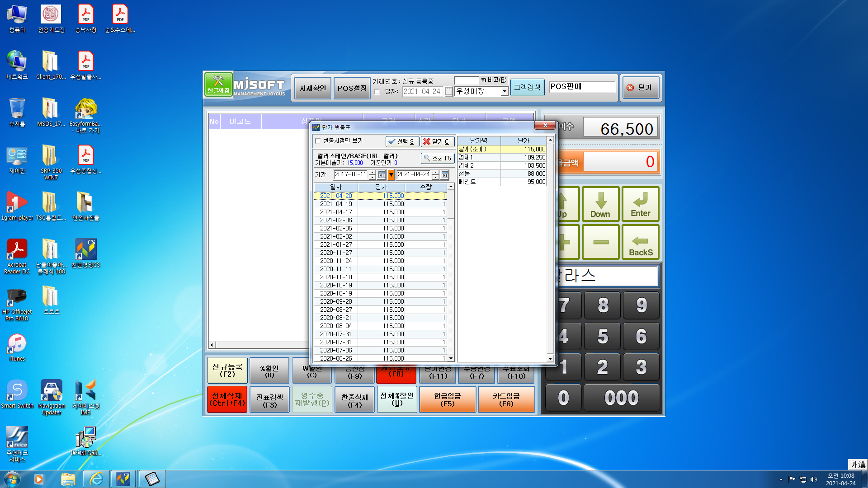Expand the 우성매장 store dropdown
Screen dimensions: 868x488
pos(505,92)
